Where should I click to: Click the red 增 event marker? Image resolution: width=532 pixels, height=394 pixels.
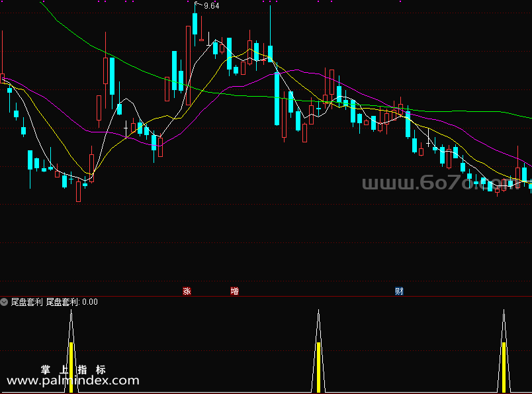pos(234,291)
